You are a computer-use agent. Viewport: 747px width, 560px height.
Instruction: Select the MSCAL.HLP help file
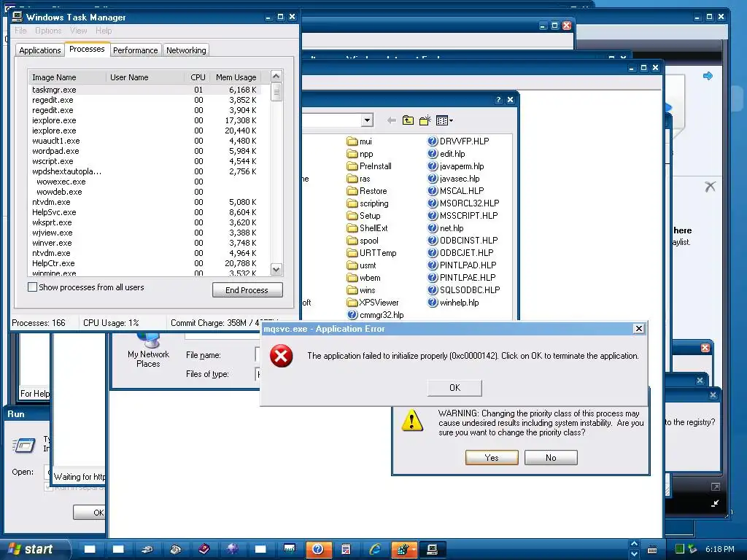456,191
